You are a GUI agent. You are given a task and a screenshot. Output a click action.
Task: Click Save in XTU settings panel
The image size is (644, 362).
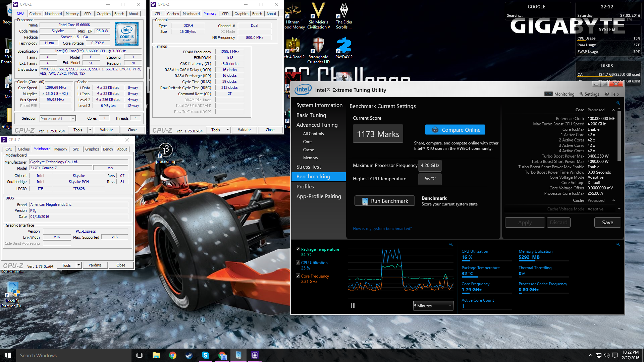607,223
